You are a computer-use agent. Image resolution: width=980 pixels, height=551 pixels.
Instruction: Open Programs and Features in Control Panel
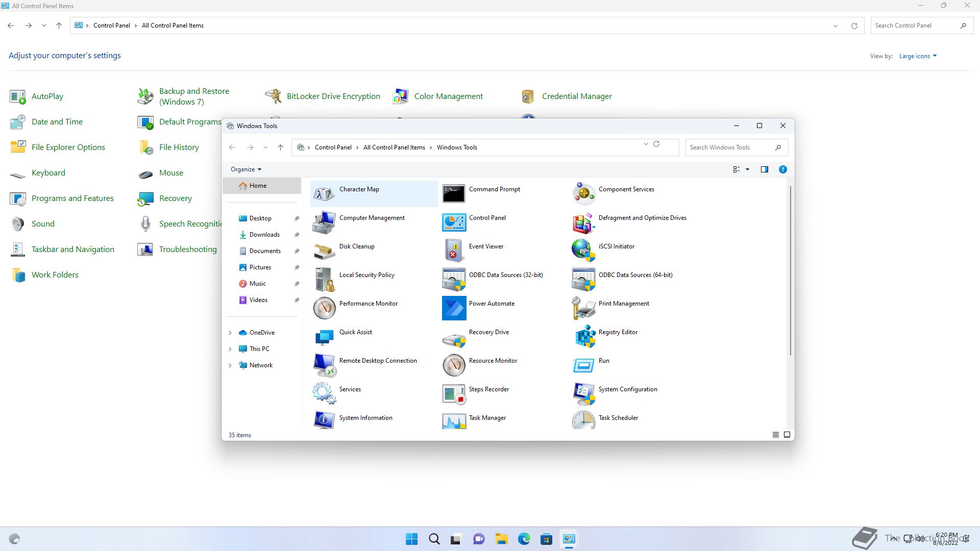[x=62, y=198]
